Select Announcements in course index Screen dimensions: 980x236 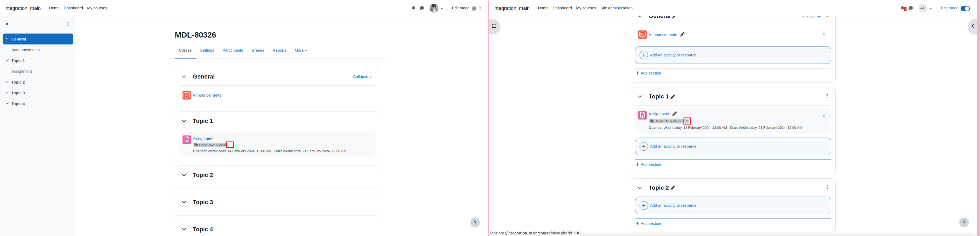point(25,50)
